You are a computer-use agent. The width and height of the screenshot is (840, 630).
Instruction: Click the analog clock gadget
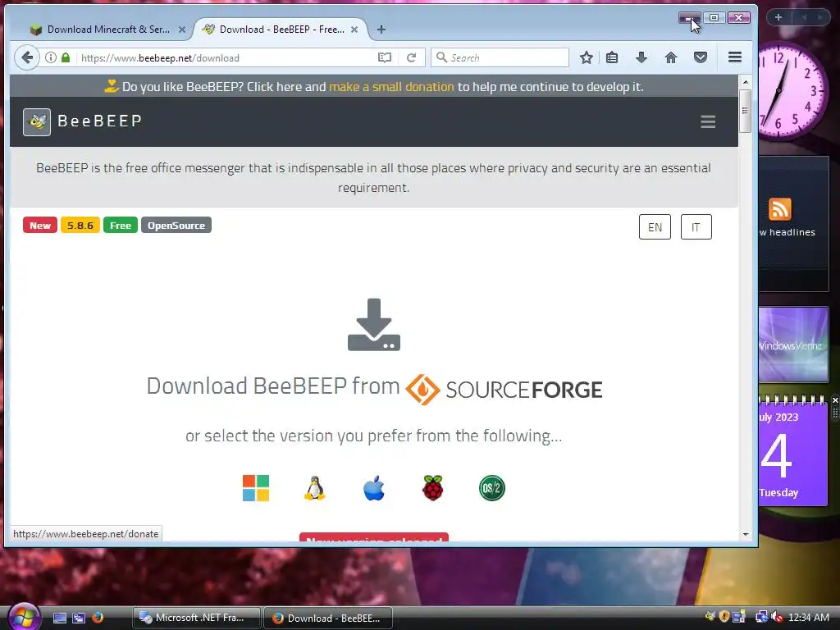pos(795,92)
